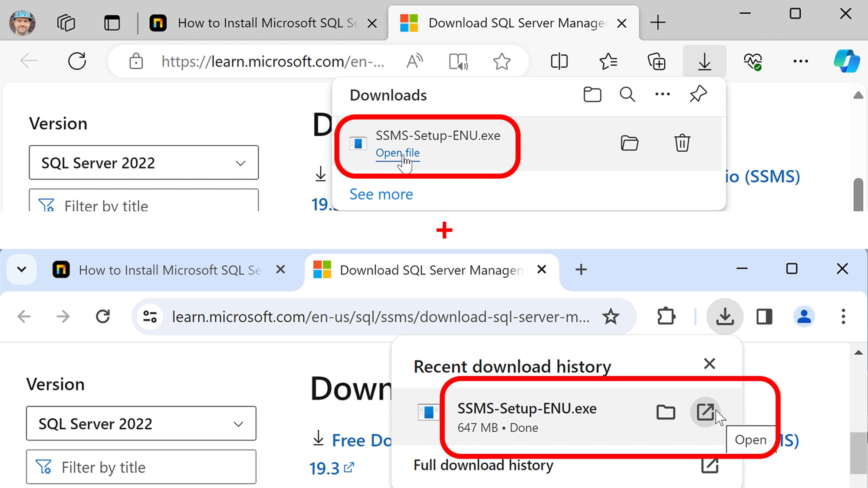Viewport: 868px width, 488px height.
Task: View site information lock icon in Edge
Action: tap(136, 61)
